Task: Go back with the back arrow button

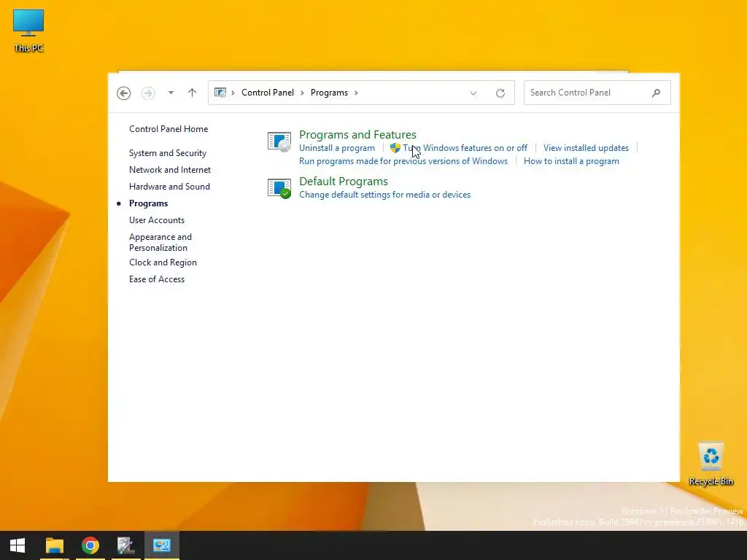Action: [124, 93]
